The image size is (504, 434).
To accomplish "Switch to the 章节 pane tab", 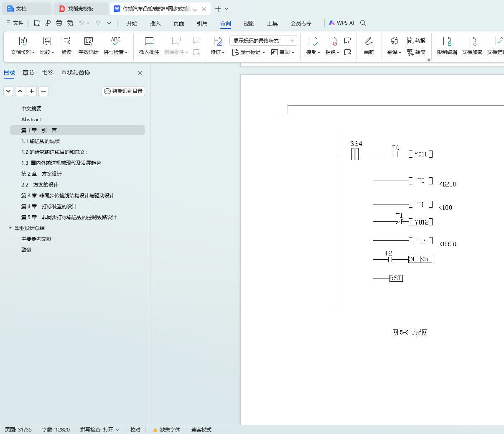I will (28, 73).
